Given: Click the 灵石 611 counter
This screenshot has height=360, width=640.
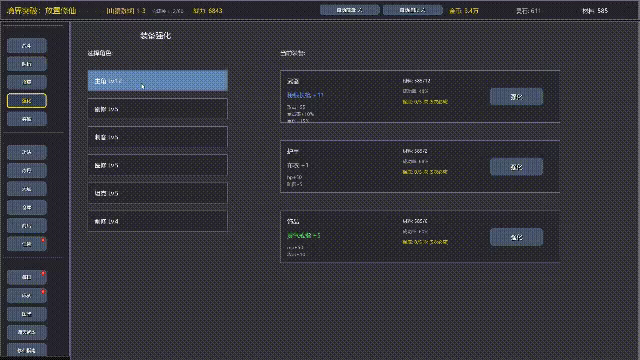Looking at the screenshot, I should point(528,11).
